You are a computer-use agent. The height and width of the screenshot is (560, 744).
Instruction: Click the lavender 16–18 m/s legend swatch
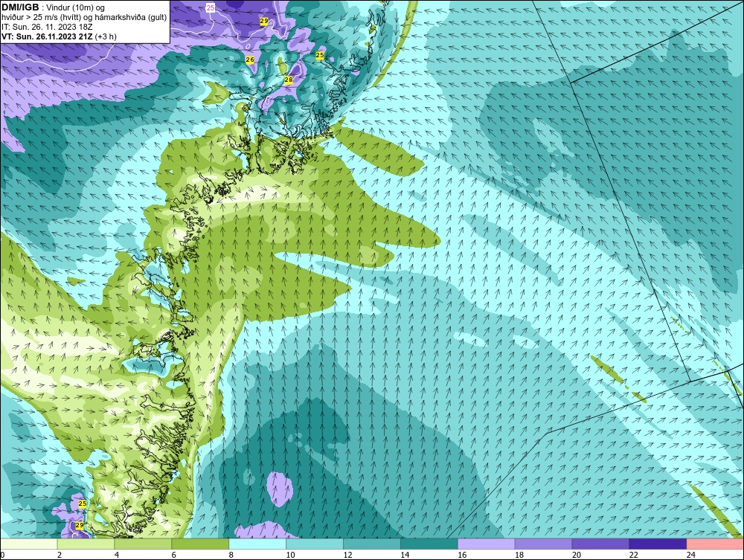pos(487,544)
